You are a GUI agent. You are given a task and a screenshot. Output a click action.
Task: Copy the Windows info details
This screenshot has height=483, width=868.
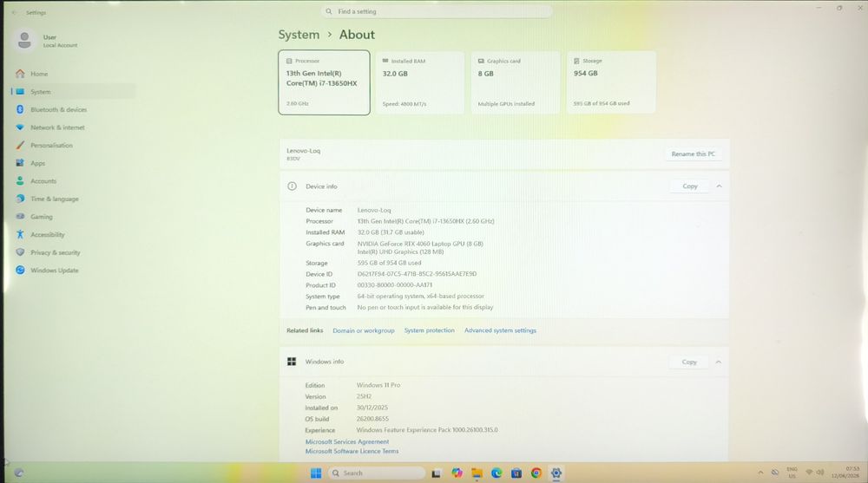pos(689,362)
